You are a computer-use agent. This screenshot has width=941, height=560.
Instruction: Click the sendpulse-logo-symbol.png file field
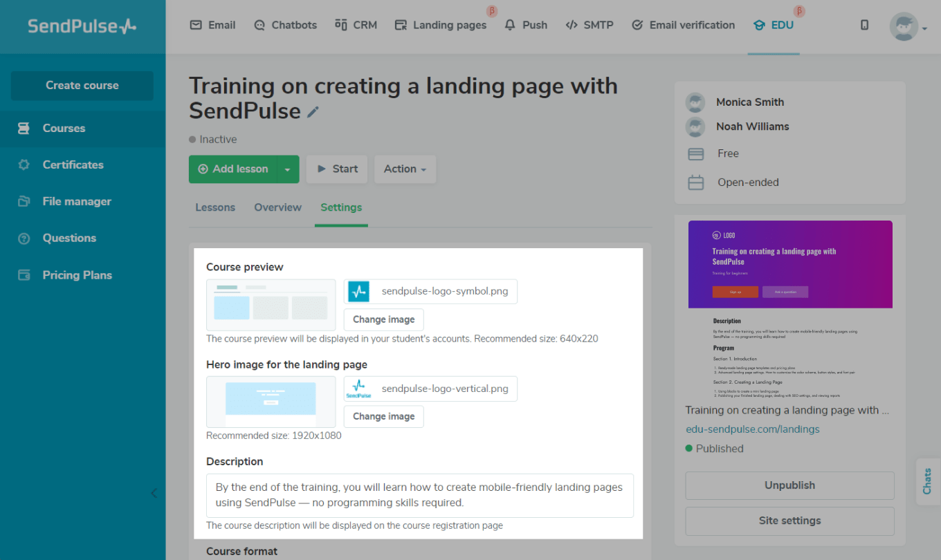(x=430, y=291)
